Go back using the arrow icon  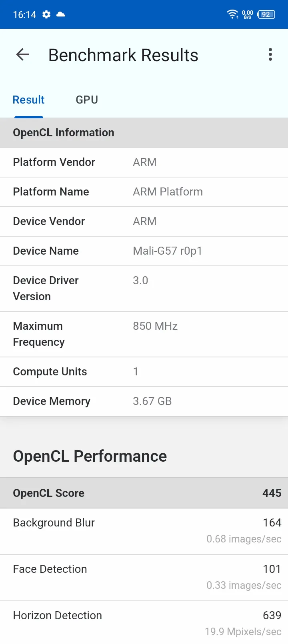[23, 55]
